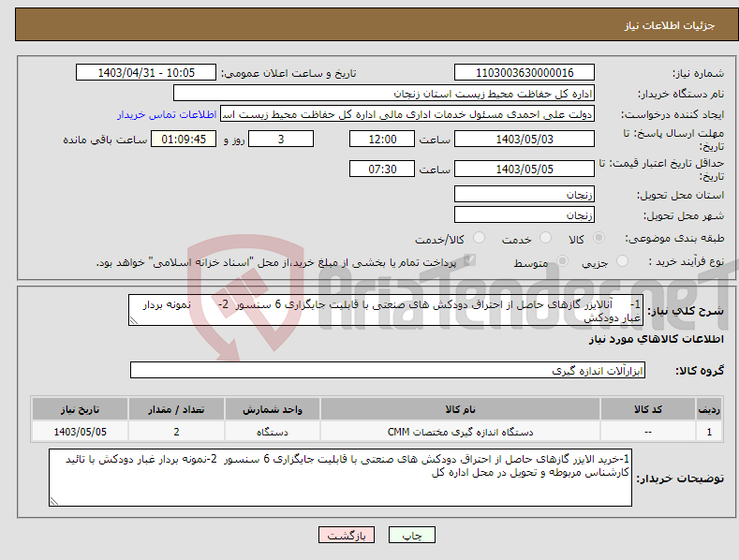The width and height of the screenshot is (739, 560).
Task: Select the خدمت radio button
Action: [545, 238]
